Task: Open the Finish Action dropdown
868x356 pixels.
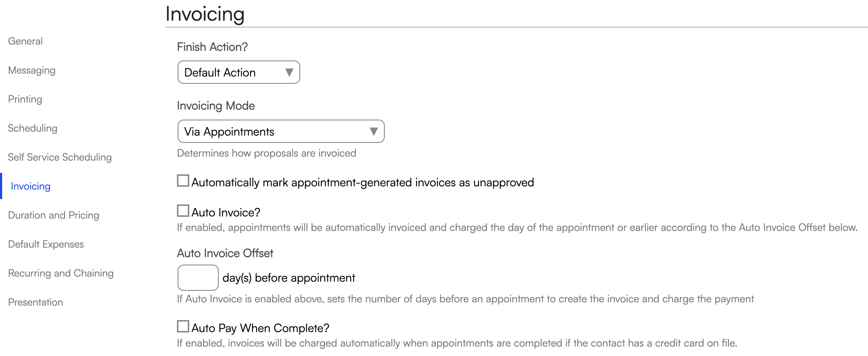Action: pyautogui.click(x=238, y=73)
